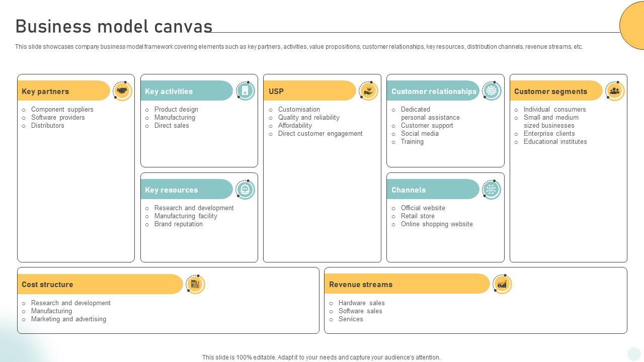The image size is (644, 362).
Task: Select the Enterprise clients bullet
Action: click(549, 134)
